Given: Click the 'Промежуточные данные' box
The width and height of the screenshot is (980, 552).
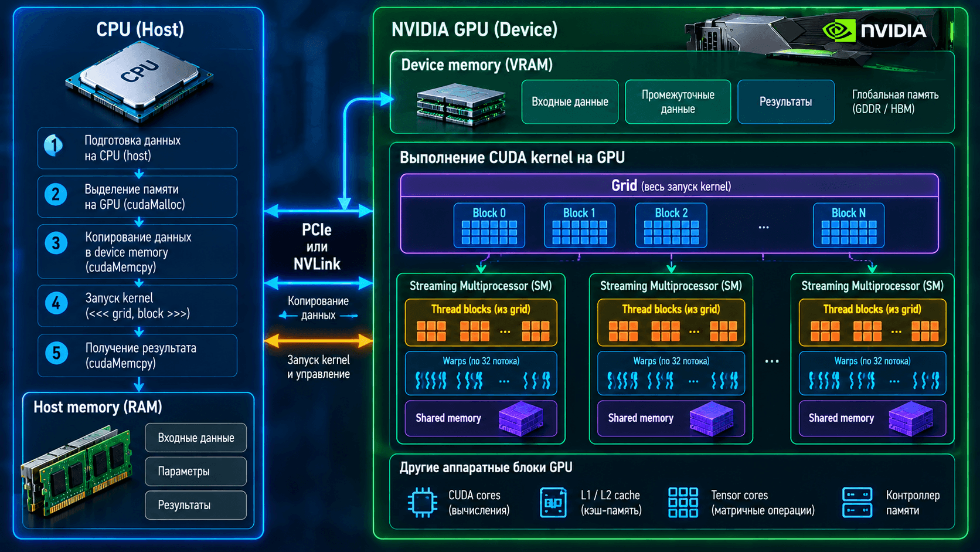Looking at the screenshot, I should click(x=678, y=101).
